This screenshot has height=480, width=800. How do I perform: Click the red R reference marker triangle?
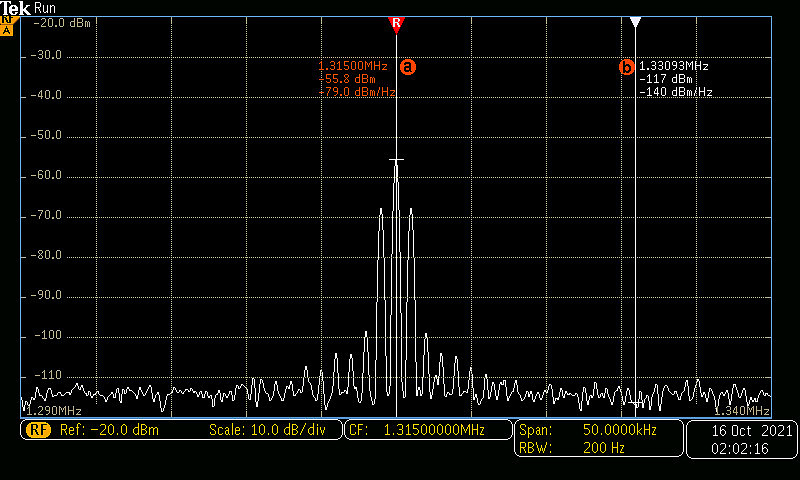coord(396,24)
